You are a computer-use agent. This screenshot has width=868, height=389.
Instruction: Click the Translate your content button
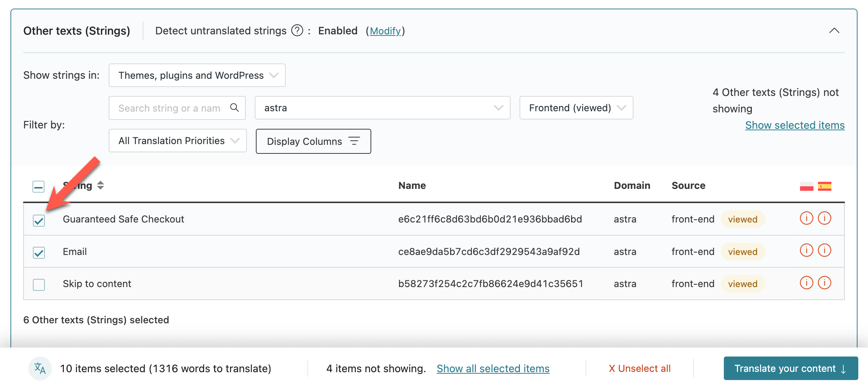(790, 368)
